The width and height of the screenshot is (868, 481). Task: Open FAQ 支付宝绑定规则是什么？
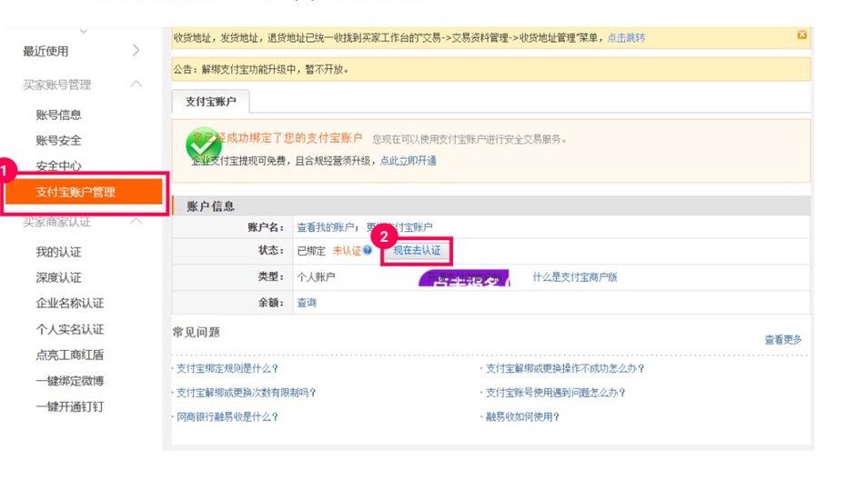[227, 369]
